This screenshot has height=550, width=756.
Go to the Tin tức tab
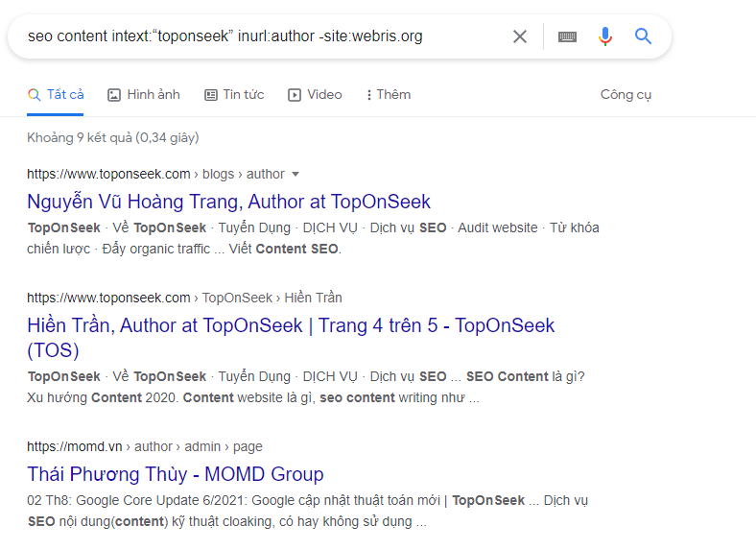pyautogui.click(x=243, y=95)
